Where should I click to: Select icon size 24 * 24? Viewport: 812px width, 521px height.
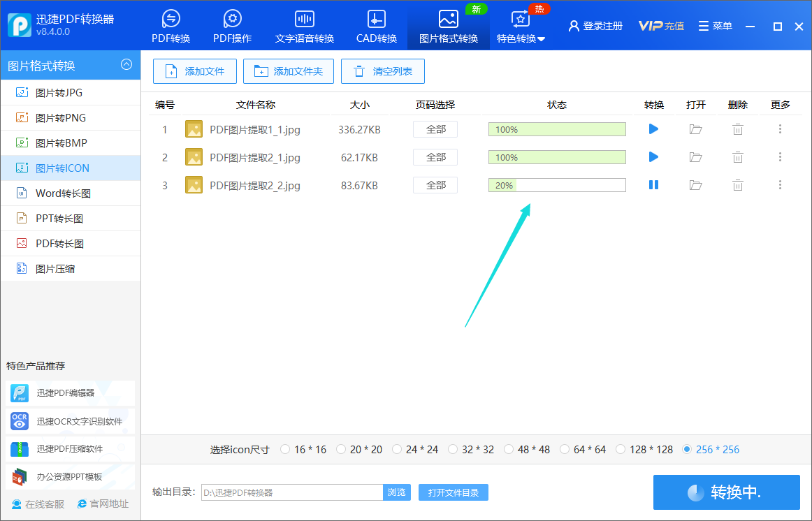397,449
